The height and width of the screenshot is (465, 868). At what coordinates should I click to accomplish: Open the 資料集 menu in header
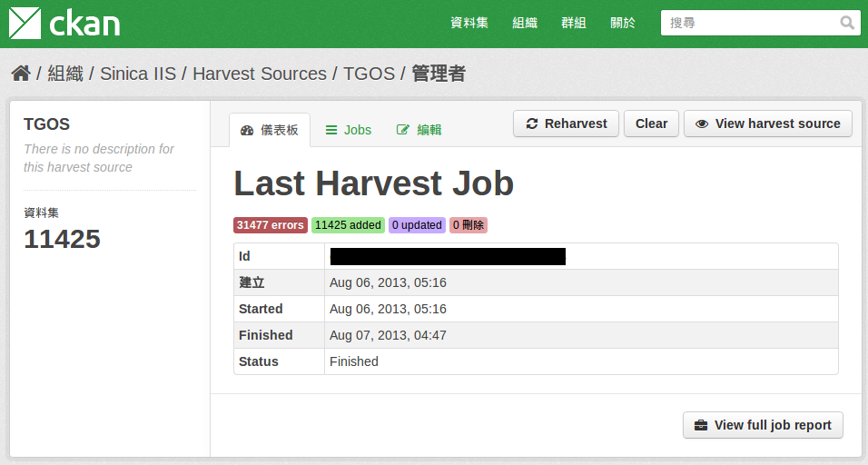(x=469, y=23)
